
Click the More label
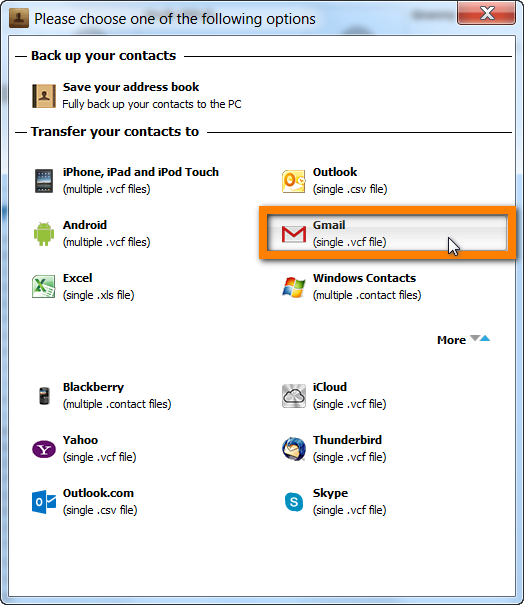point(451,340)
